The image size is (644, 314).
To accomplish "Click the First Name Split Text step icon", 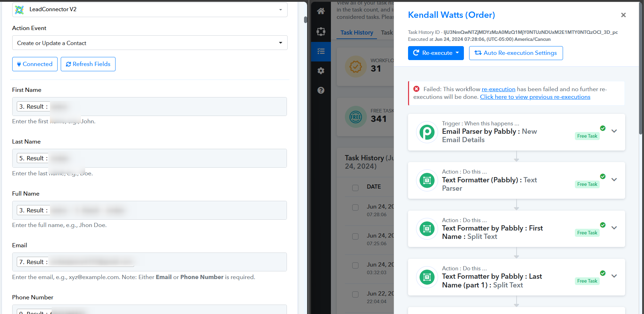I will 427,229.
